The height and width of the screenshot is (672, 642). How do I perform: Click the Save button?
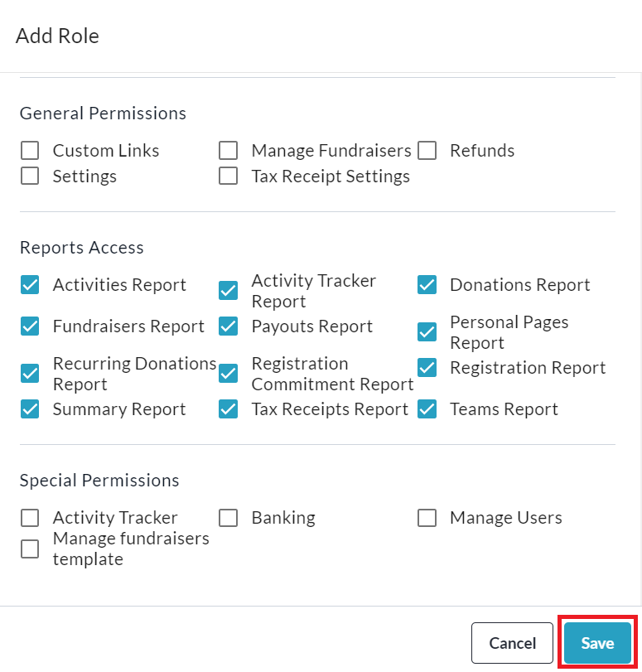coord(597,643)
